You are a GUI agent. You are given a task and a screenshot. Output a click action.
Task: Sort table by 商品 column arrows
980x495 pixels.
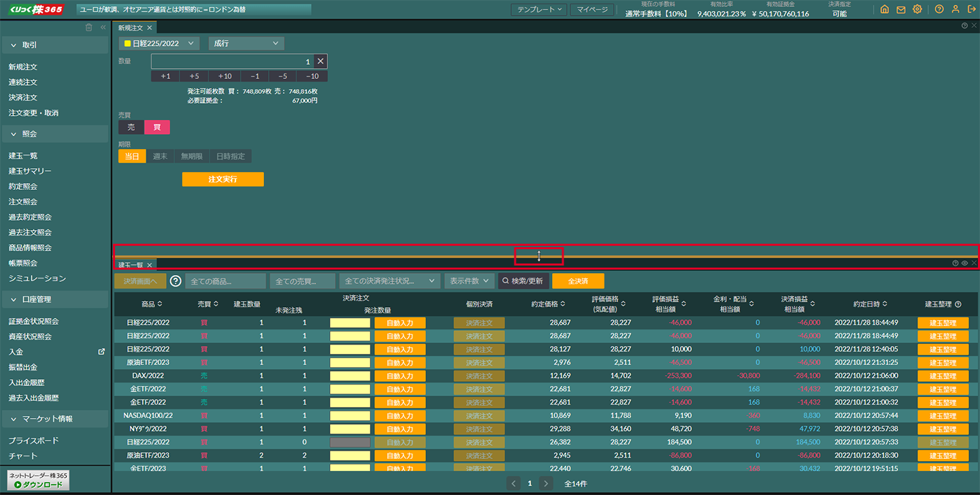[x=161, y=304]
